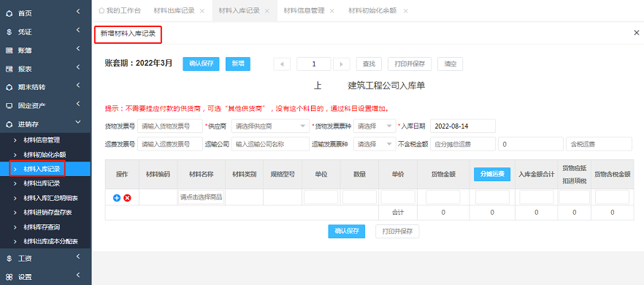This screenshot has width=644, height=285.
Task: Expand the 账簿 menu chevron
Action: pyautogui.click(x=78, y=49)
